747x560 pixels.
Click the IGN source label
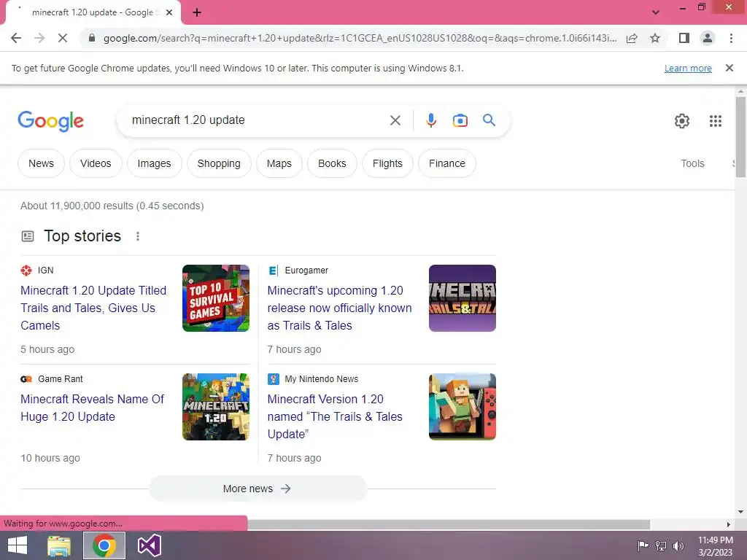coord(46,271)
